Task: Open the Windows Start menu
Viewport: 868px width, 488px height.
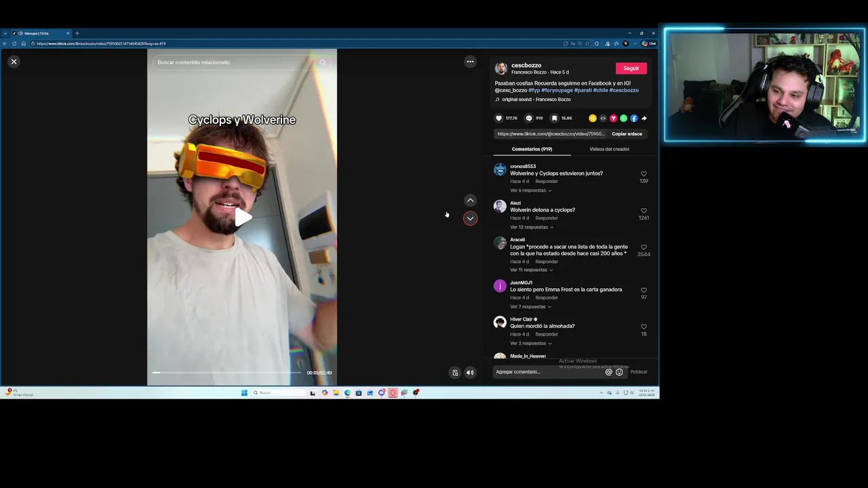Action: coord(244,392)
